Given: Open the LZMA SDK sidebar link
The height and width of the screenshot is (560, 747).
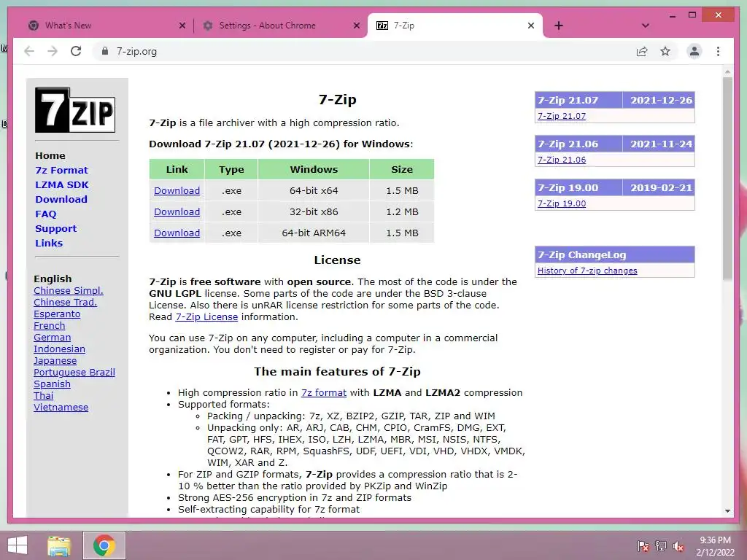Looking at the screenshot, I should [62, 184].
